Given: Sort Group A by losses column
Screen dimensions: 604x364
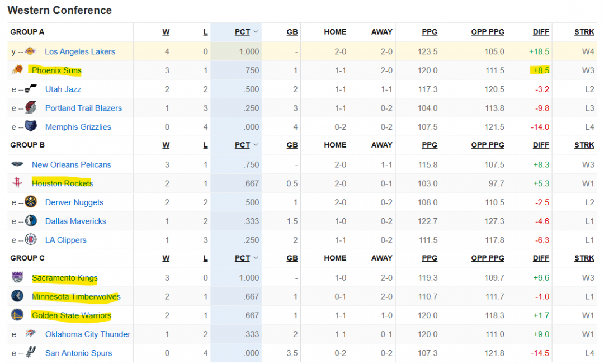Looking at the screenshot, I should [x=206, y=32].
